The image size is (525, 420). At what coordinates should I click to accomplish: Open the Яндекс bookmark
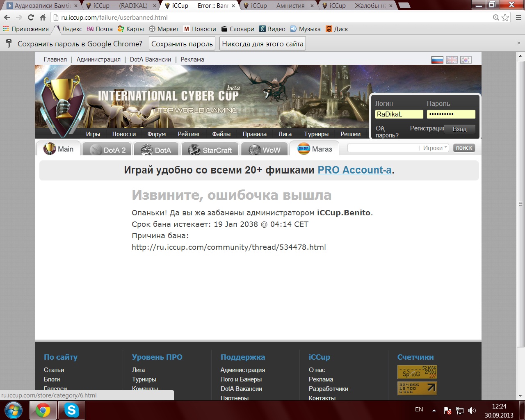click(69, 29)
